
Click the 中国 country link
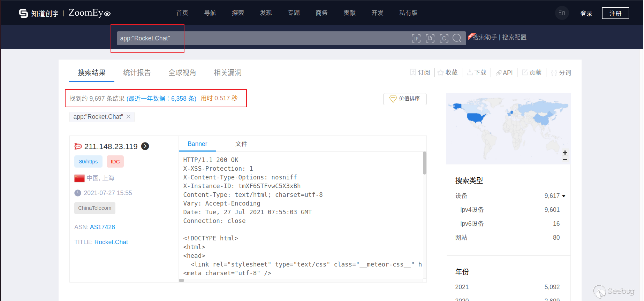point(93,178)
